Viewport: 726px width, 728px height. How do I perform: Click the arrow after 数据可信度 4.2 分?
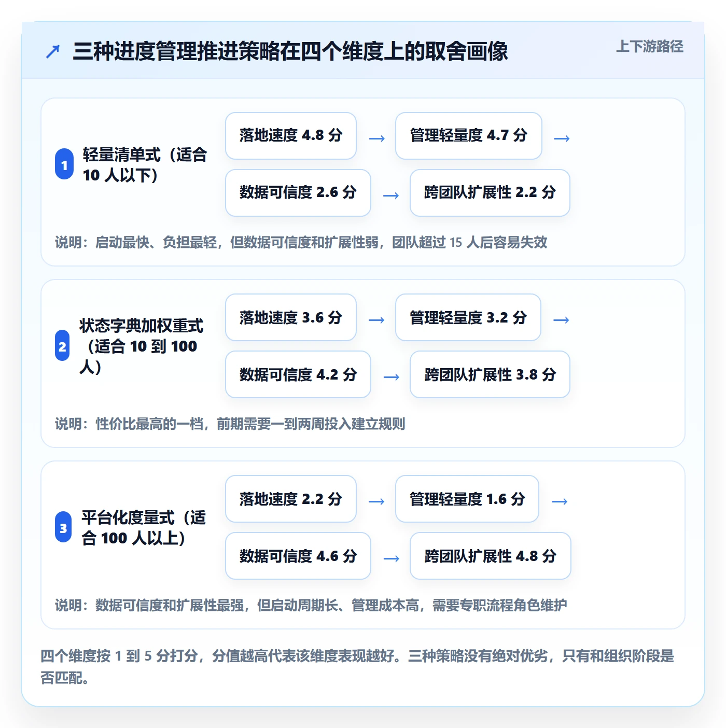coord(391,377)
